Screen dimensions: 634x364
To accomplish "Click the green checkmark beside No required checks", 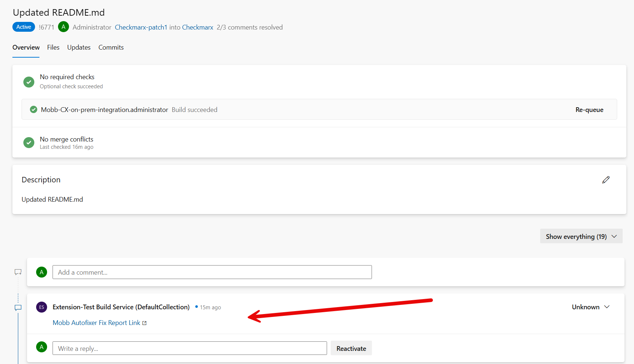I will (x=29, y=82).
